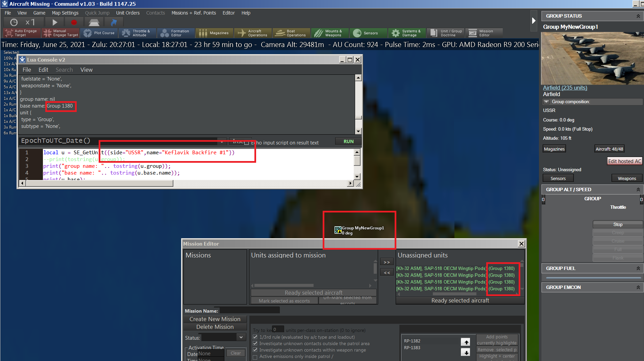This screenshot has width=644, height=361.
Task: Select Group MyNewGroup1 map unit icon
Action: click(x=338, y=230)
